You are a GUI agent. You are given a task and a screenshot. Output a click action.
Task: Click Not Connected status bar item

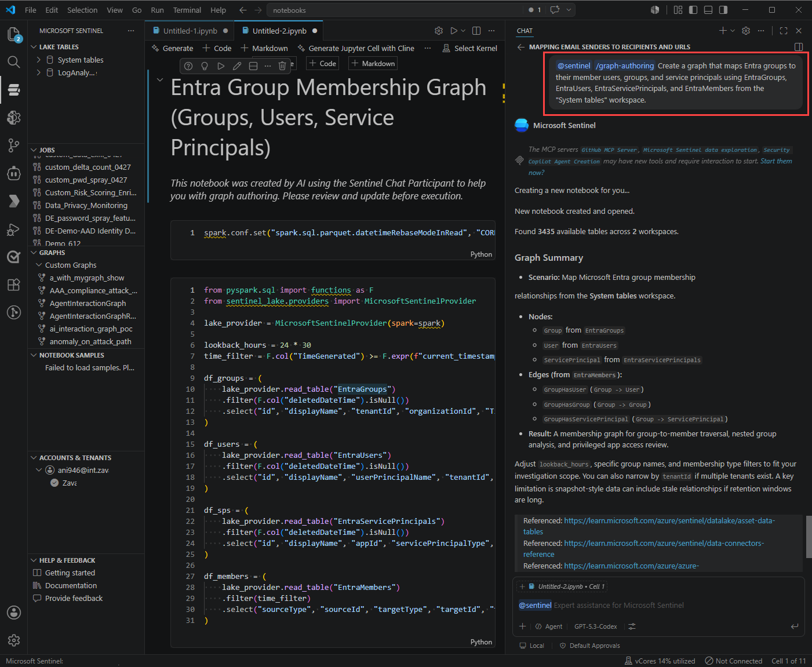(734, 661)
